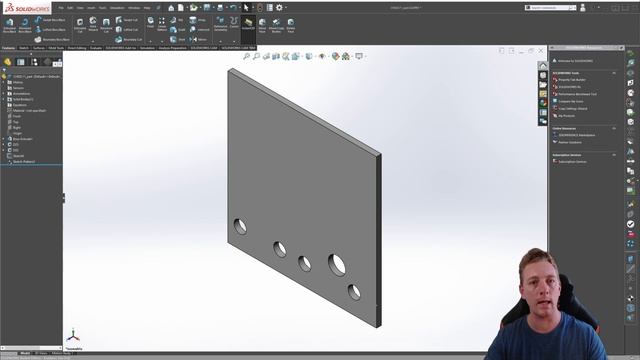Open File Explorer task pane tab
The height and width of the screenshot is (360, 640).
543,84
